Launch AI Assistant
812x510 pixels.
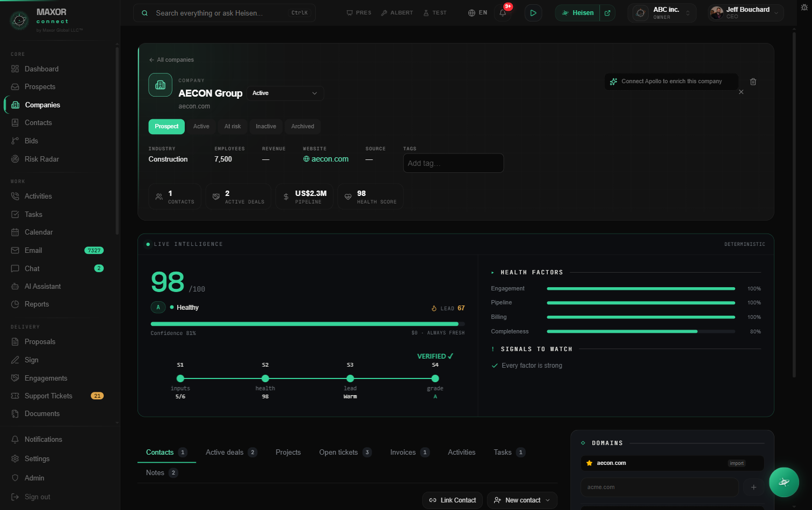tap(42, 286)
